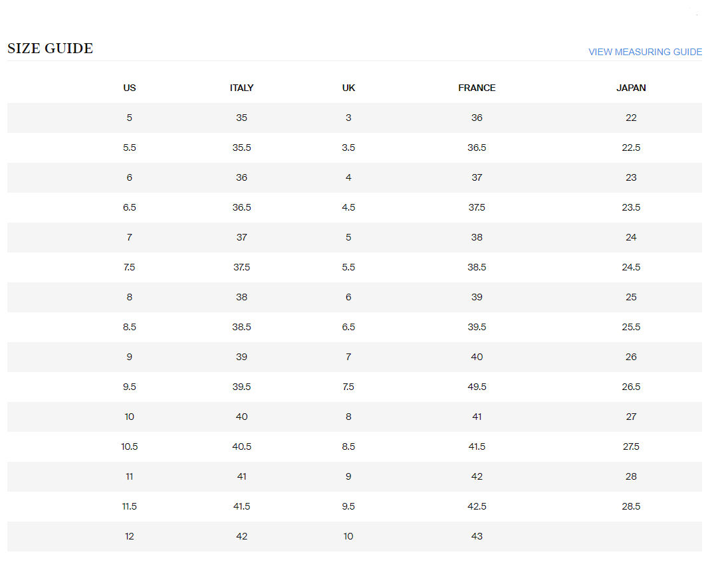This screenshot has height=588, width=710.
Task: Click the SIZE GUIDE heading
Action: click(x=51, y=49)
